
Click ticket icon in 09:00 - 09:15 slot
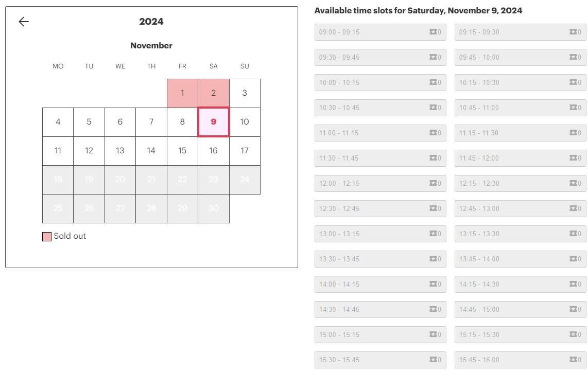pos(433,32)
